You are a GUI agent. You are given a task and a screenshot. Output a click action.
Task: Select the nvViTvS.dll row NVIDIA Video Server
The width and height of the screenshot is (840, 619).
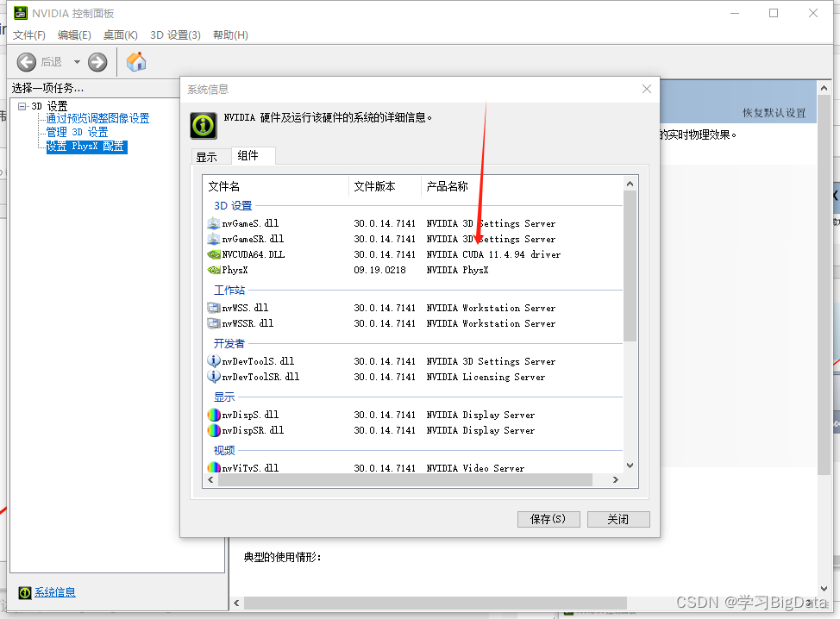coord(475,468)
